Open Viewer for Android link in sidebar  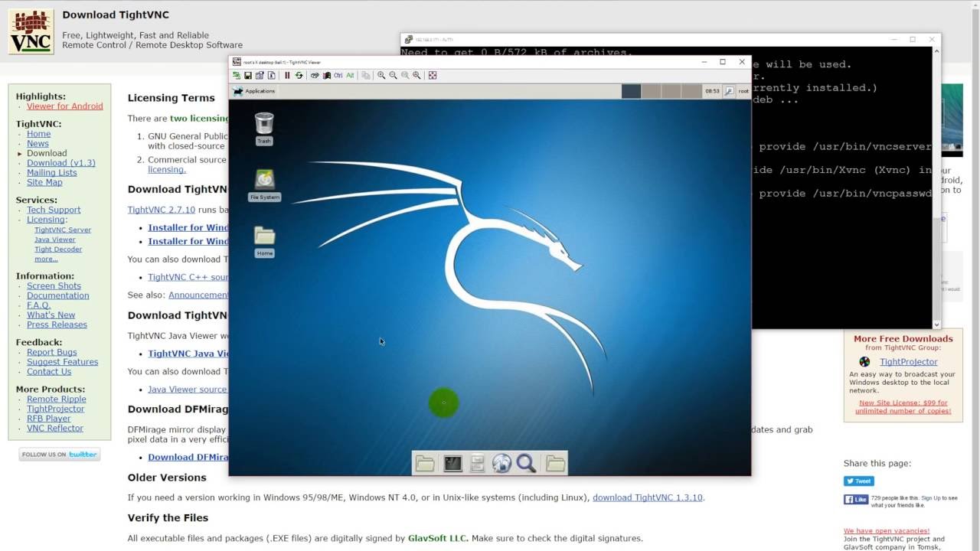(64, 106)
